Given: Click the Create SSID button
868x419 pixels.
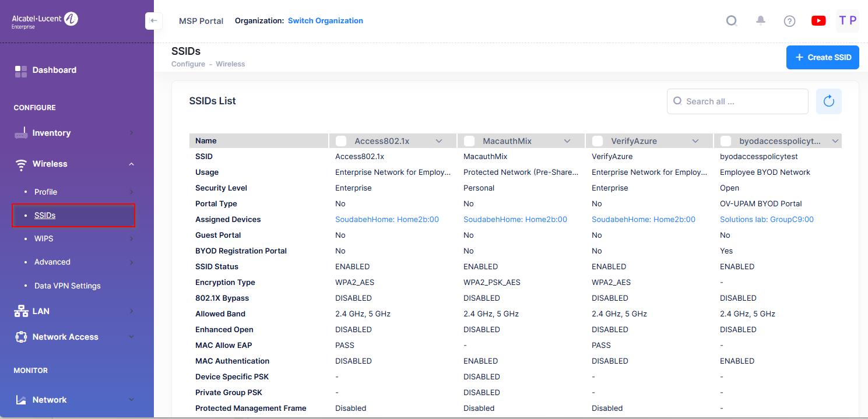Looking at the screenshot, I should pyautogui.click(x=823, y=58).
